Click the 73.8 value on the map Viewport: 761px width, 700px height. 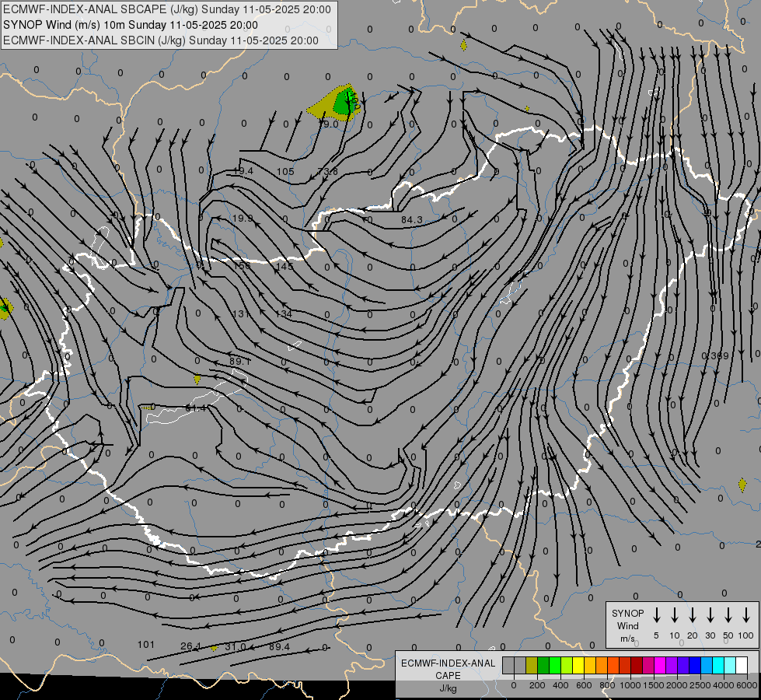tap(327, 171)
